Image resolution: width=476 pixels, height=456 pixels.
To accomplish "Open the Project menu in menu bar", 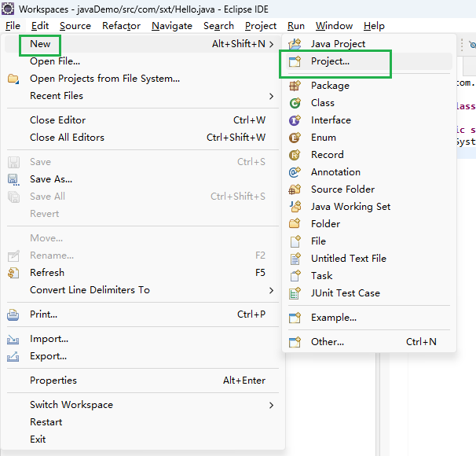I will pyautogui.click(x=261, y=26).
